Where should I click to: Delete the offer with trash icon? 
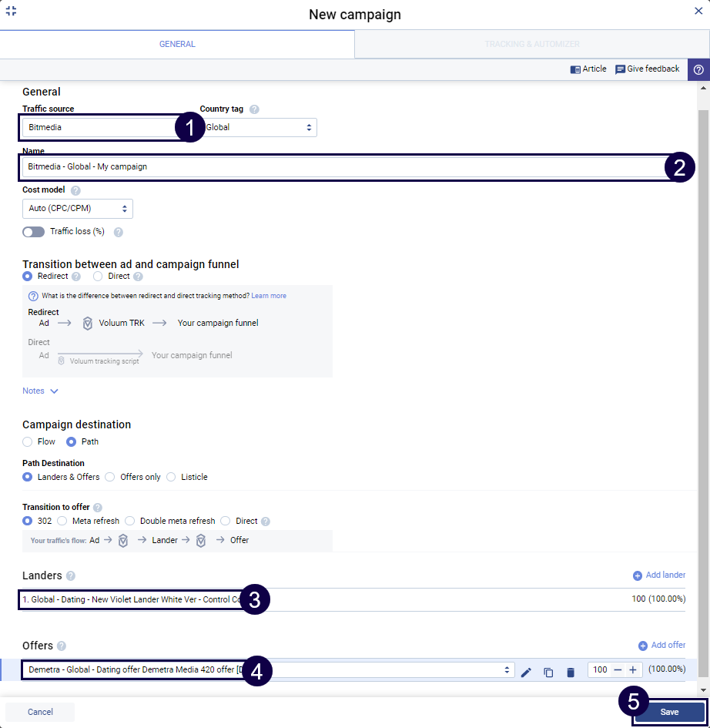[571, 672]
